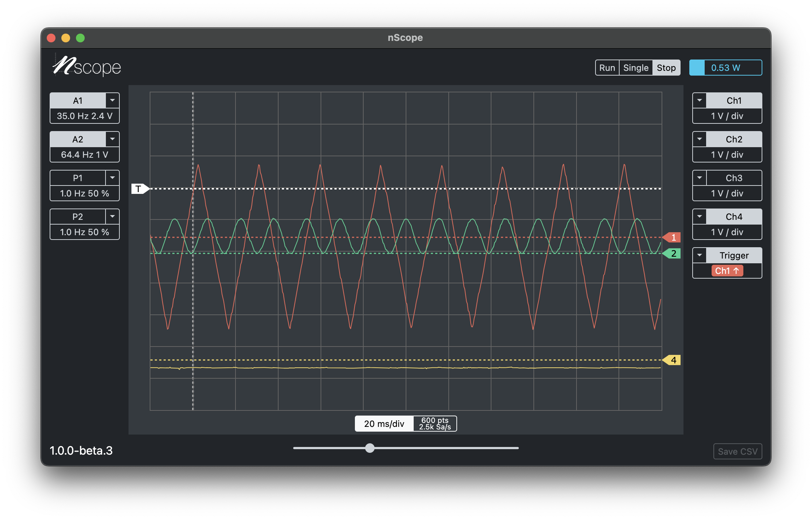Viewport: 812px width, 520px height.
Task: Click the P2 1.0 Hz 50 % value
Action: [x=85, y=232]
